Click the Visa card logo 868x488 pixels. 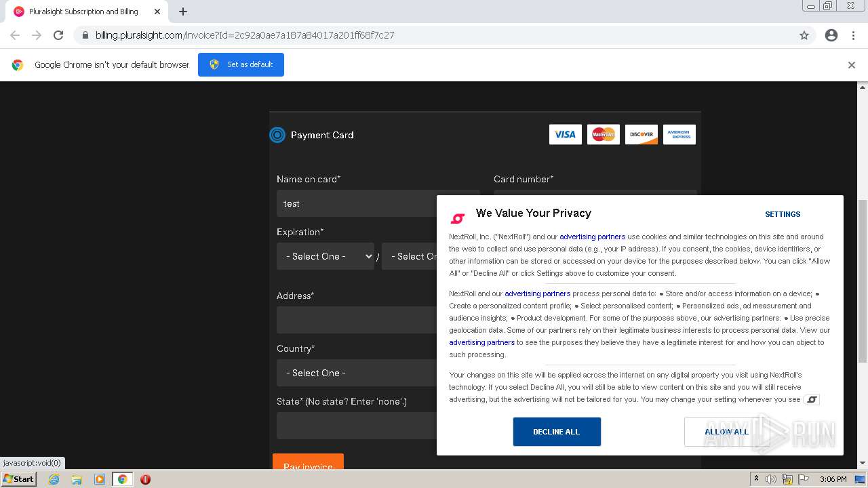tap(566, 134)
